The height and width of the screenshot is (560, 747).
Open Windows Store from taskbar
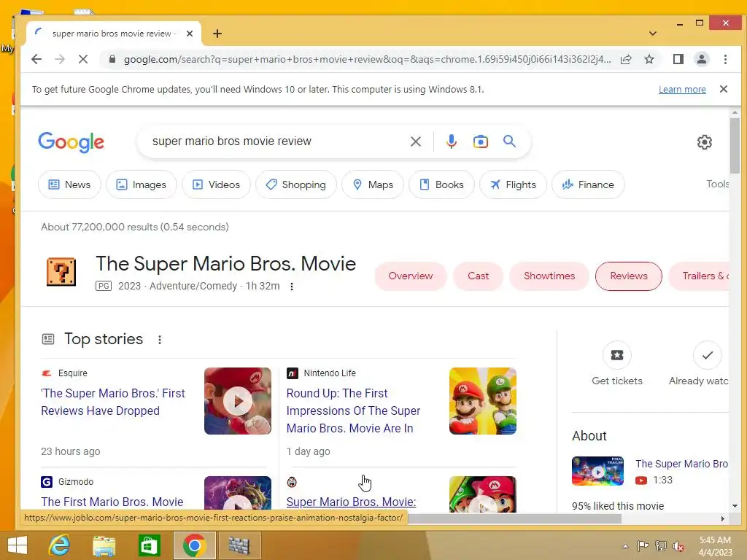coord(149,545)
